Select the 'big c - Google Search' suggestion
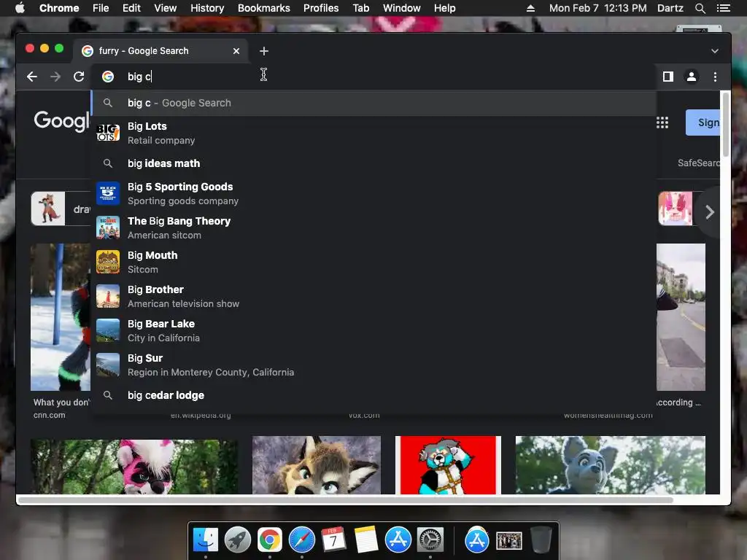 (x=373, y=103)
